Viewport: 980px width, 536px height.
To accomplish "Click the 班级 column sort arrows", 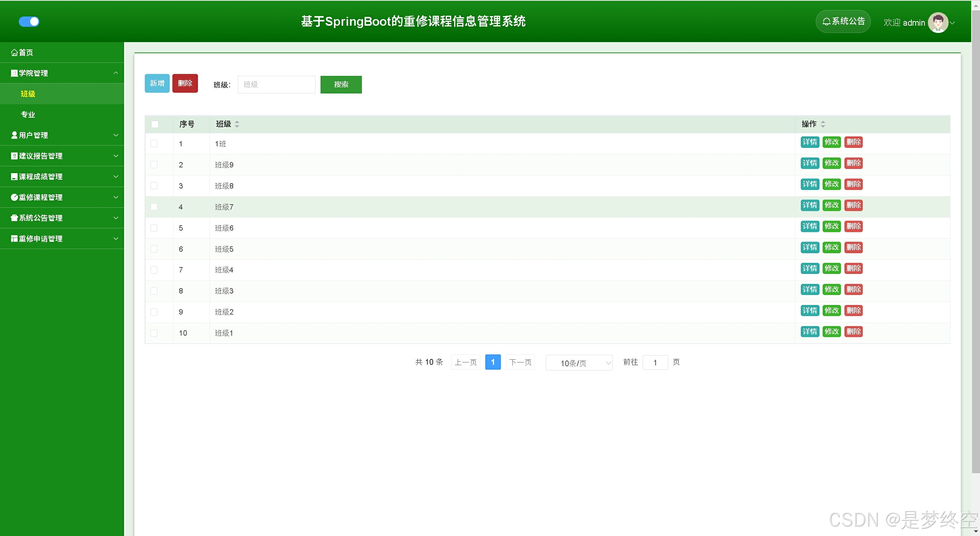I will point(237,124).
